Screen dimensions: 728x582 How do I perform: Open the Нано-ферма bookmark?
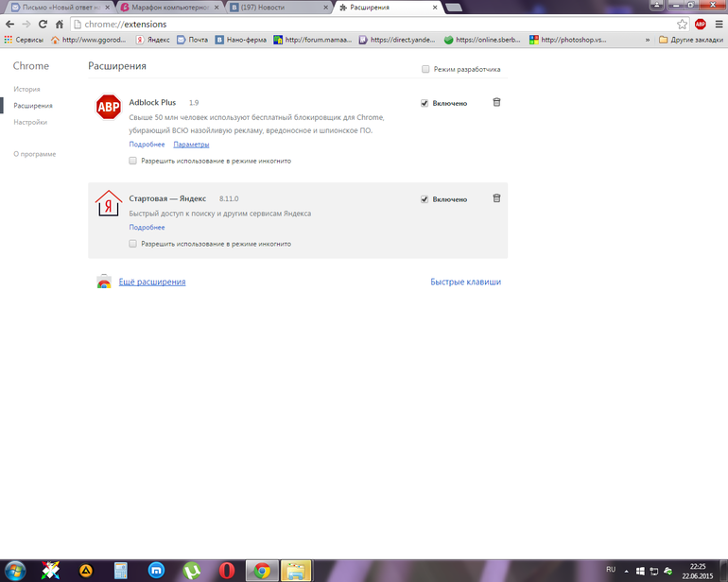[x=241, y=40]
